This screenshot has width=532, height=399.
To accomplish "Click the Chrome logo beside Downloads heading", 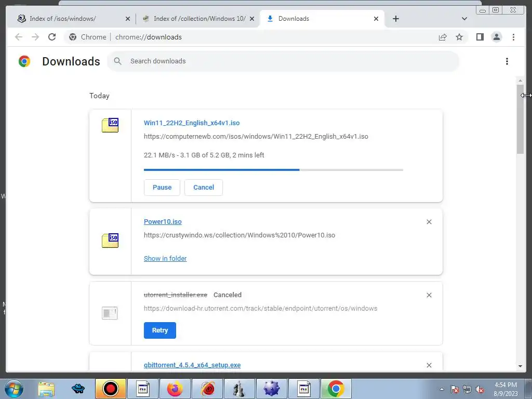I will click(x=24, y=61).
